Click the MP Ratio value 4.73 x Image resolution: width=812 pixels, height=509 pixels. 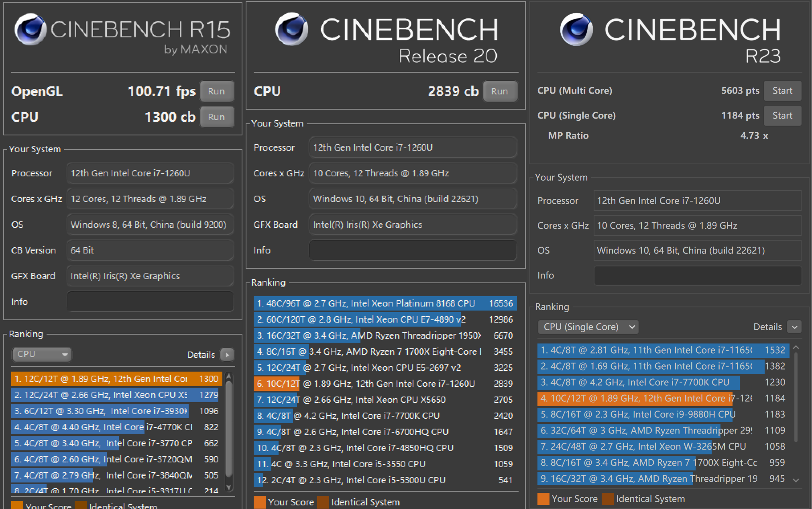tap(754, 136)
